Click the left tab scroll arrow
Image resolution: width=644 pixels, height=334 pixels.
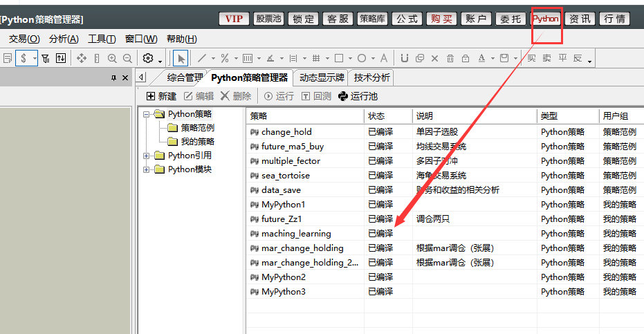(x=141, y=77)
